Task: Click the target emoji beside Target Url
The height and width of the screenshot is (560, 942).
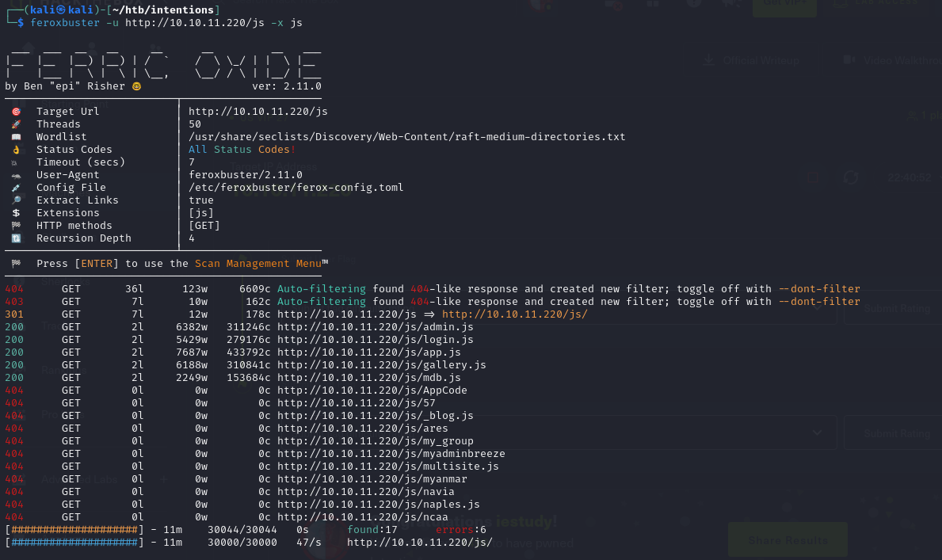Action: tap(16, 112)
